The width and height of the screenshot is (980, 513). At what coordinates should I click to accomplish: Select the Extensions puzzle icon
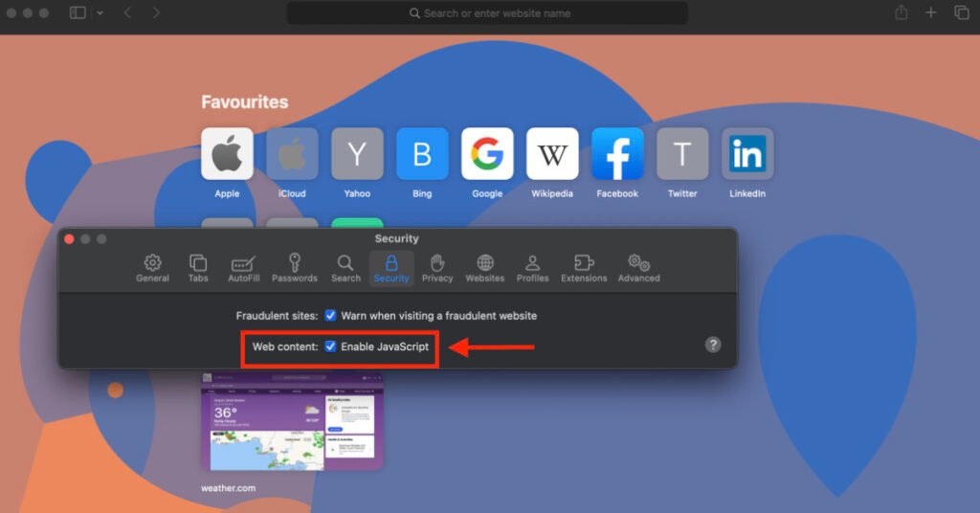tap(584, 268)
